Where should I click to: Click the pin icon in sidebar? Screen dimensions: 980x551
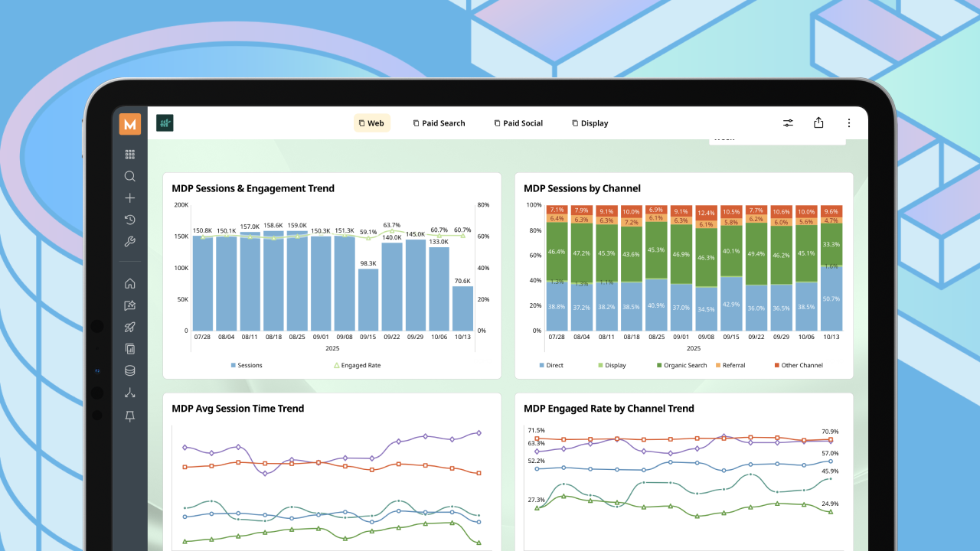(130, 416)
